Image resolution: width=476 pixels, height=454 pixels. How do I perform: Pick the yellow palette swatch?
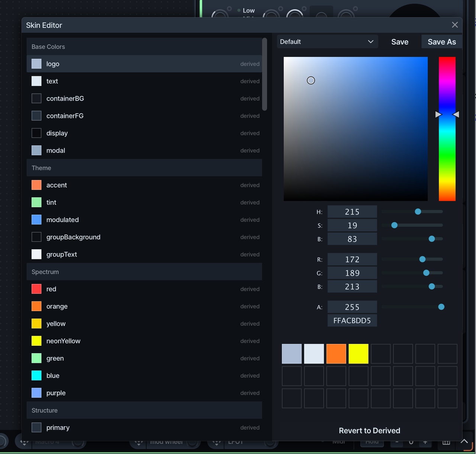tap(358, 354)
